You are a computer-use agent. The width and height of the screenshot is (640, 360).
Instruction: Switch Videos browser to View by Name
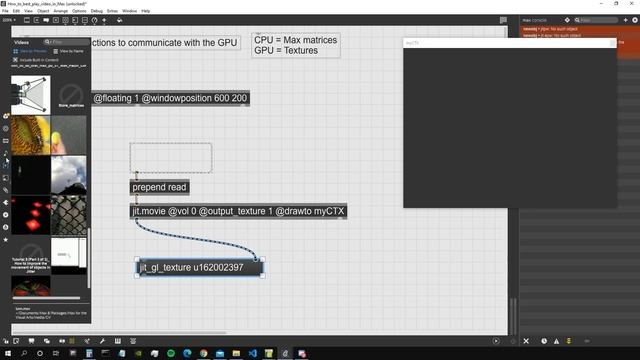pyautogui.click(x=68, y=51)
